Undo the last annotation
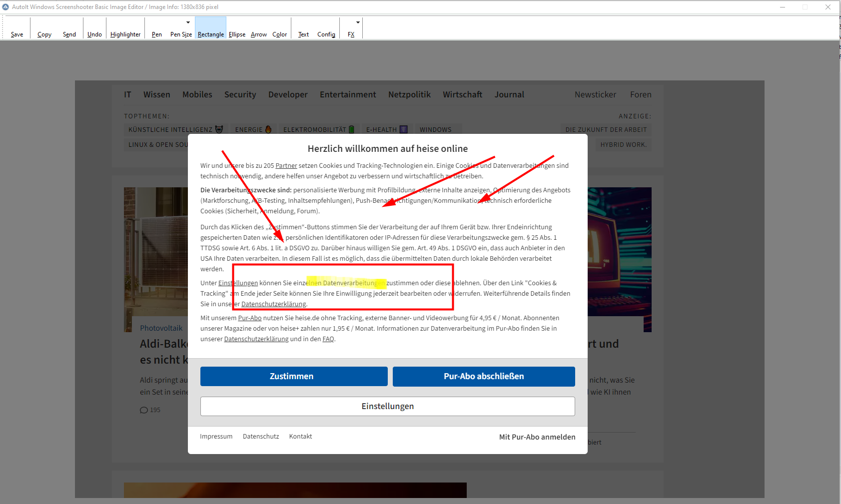The image size is (841, 504). click(x=94, y=34)
